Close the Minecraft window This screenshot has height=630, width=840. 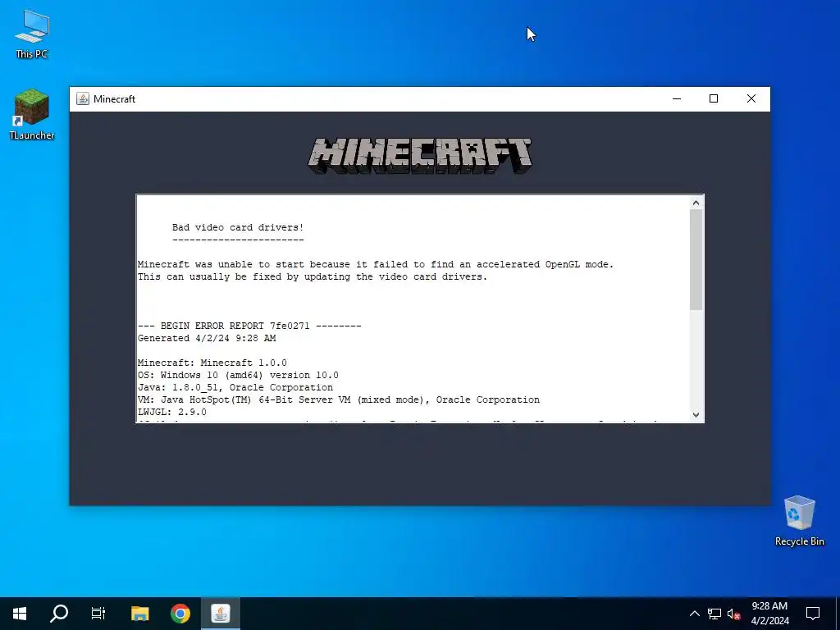tap(751, 98)
